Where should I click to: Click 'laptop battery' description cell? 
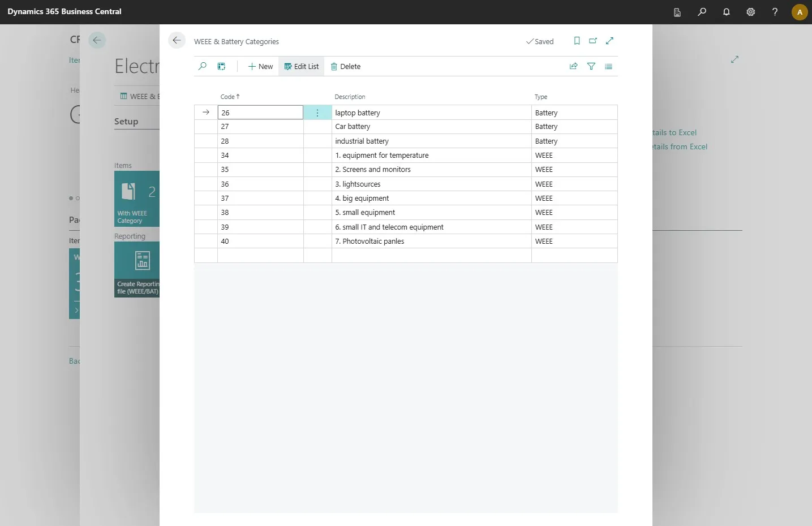tap(432, 113)
